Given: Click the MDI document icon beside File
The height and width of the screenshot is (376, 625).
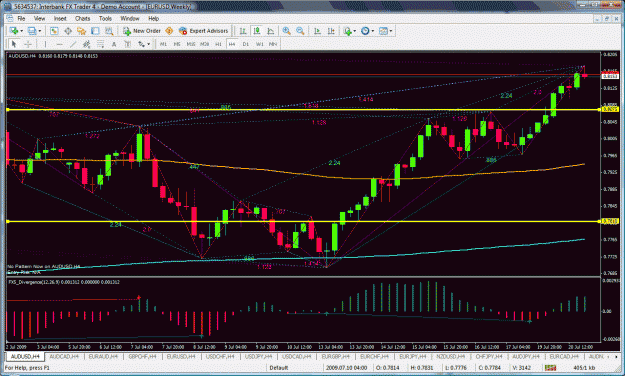Looking at the screenshot, I should tap(10, 19).
